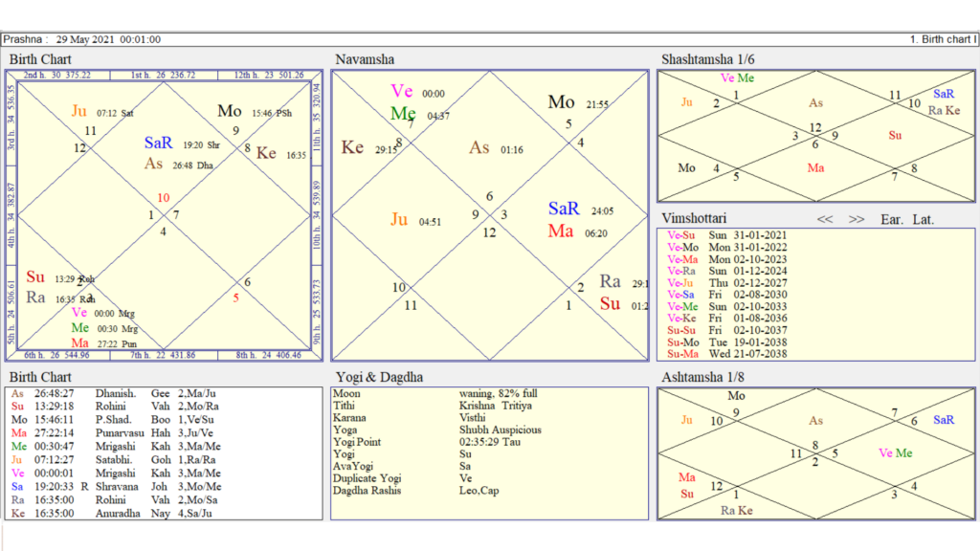Click 'Ra Ke' in the Ashtamsha chart
Screen dimensions: 980x551
pos(736,511)
